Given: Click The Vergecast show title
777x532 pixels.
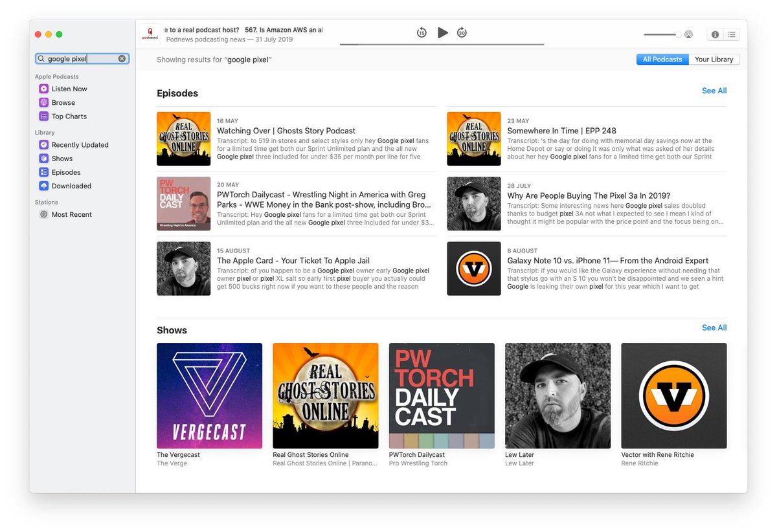Looking at the screenshot, I should point(178,454).
